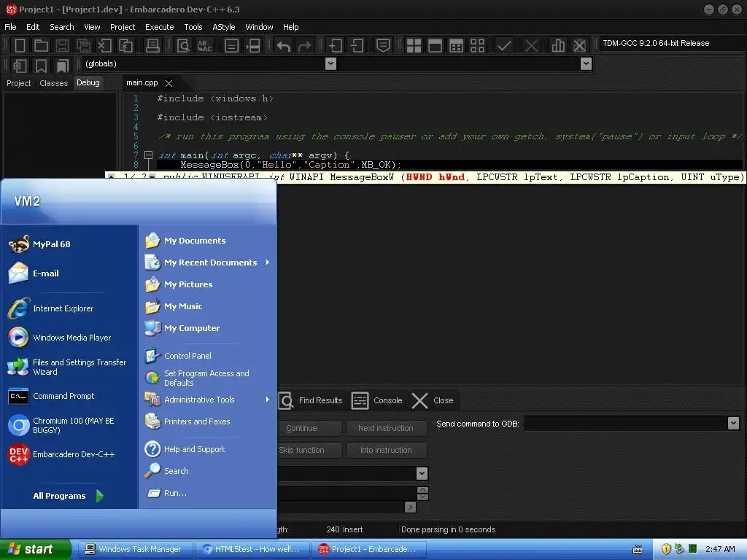Click the Save All toolbar icon
This screenshot has width=747, height=560.
(x=83, y=46)
